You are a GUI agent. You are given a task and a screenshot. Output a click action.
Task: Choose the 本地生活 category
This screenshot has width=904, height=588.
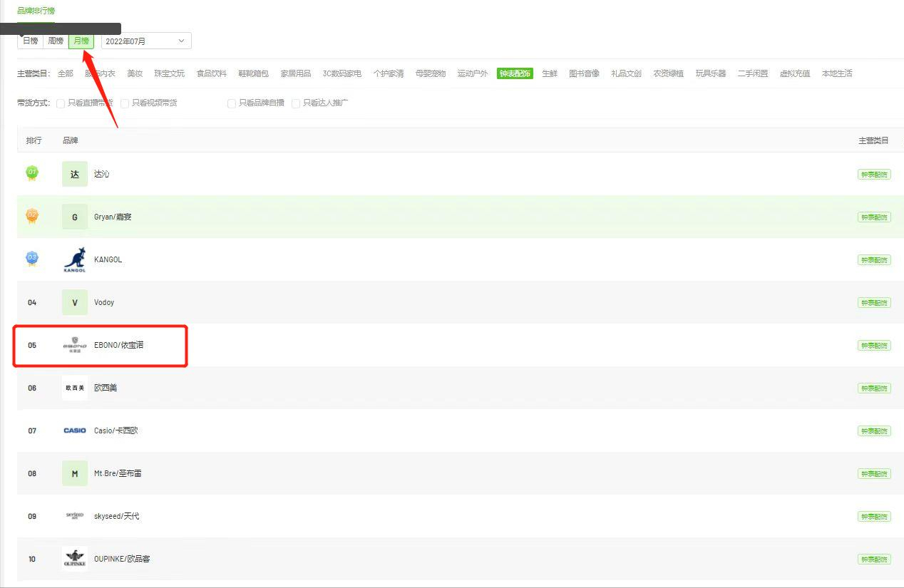(x=837, y=73)
